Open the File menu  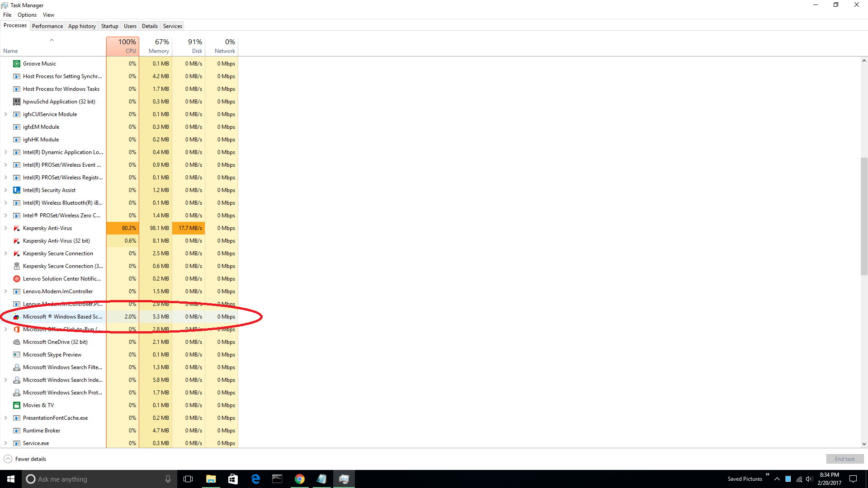pyautogui.click(x=7, y=15)
